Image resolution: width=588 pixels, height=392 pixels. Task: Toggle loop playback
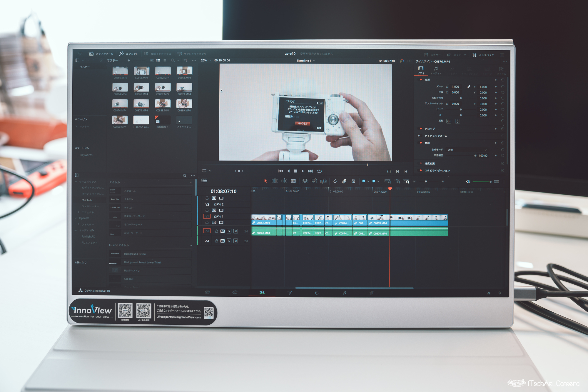319,171
